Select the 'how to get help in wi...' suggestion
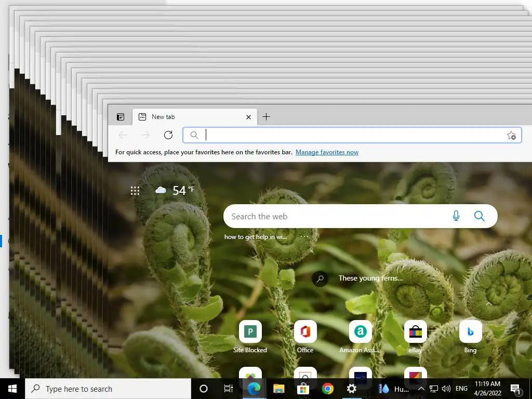 click(x=256, y=237)
